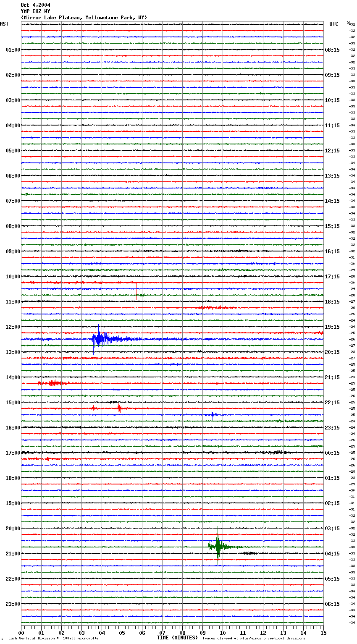Click the 00:15 UTC time label
The width and height of the screenshot is (357, 644).
point(332,453)
